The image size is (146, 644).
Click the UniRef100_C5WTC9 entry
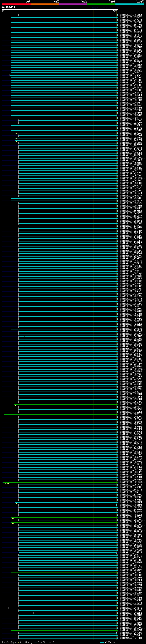[131, 40]
